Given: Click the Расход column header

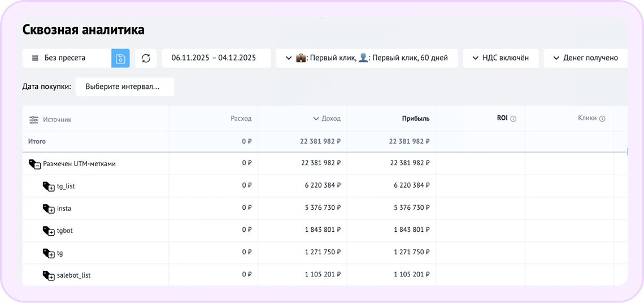Looking at the screenshot, I should point(241,119).
